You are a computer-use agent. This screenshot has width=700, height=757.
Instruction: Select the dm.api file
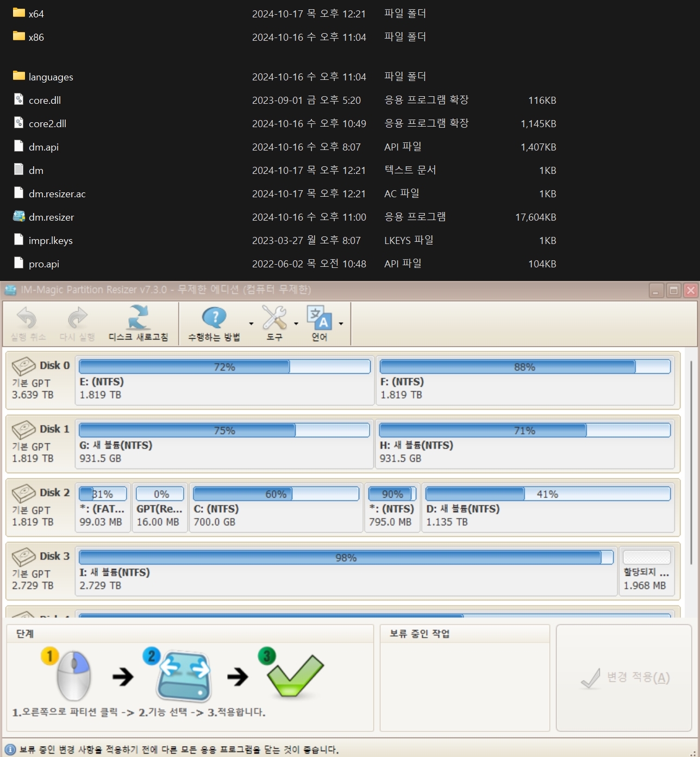click(x=43, y=147)
